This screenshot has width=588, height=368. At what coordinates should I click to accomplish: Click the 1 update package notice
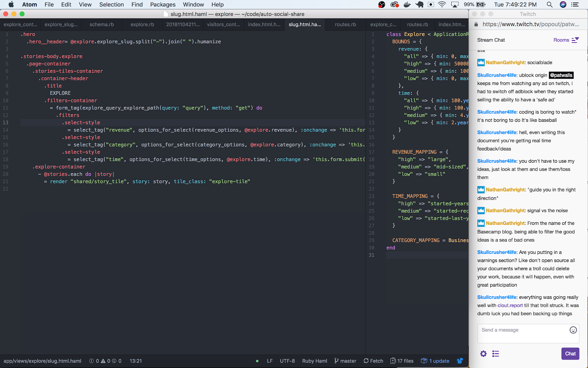point(435,361)
